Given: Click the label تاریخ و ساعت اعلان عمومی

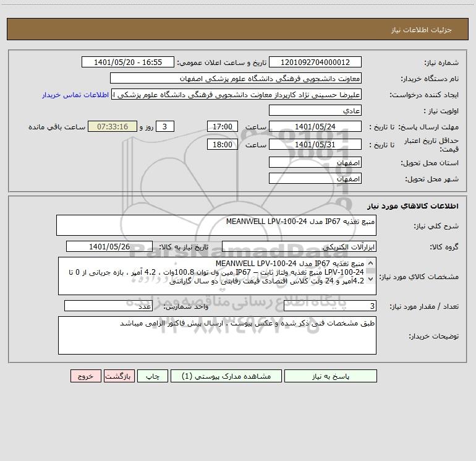Looking at the screenshot, I should pos(221,62).
